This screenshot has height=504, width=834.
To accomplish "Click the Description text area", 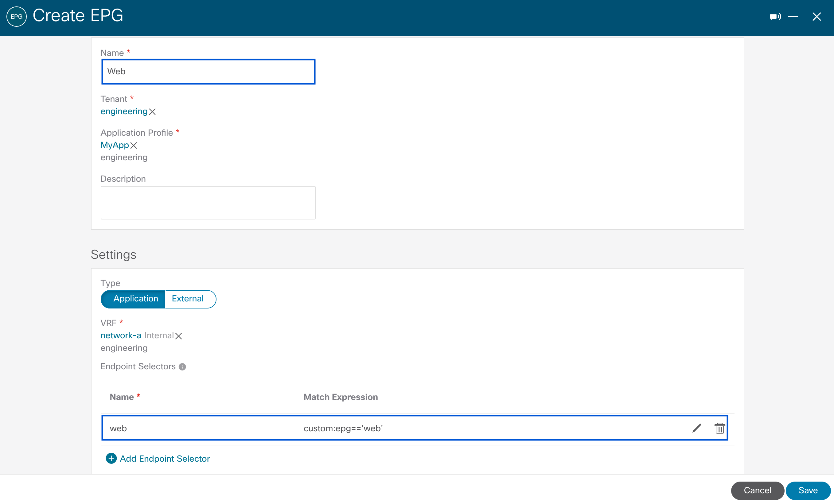I will [208, 203].
